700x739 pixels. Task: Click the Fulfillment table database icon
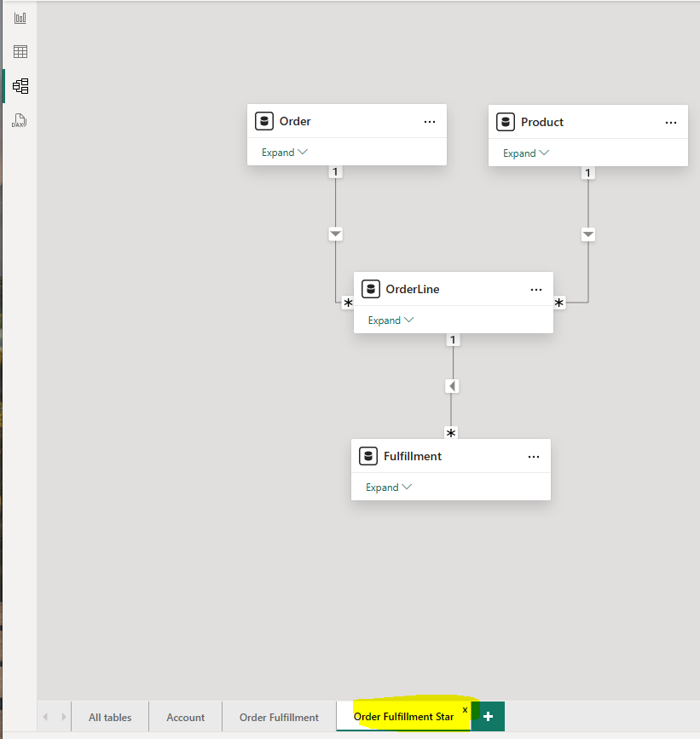(368, 456)
